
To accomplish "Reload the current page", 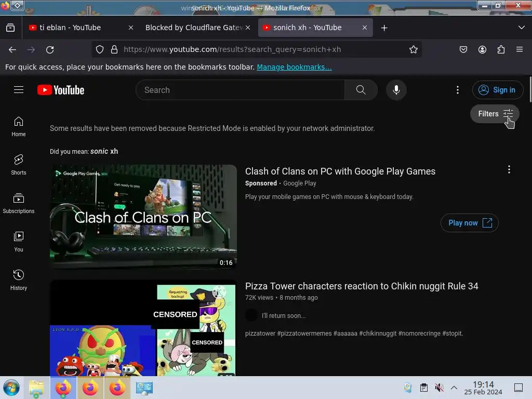I will point(50,49).
